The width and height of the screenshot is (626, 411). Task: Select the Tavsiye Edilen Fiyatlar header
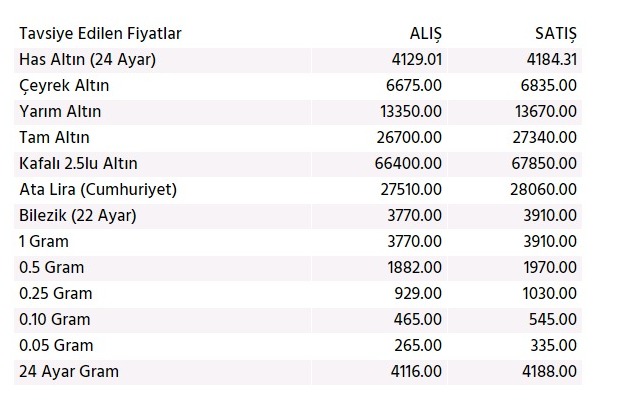[100, 34]
